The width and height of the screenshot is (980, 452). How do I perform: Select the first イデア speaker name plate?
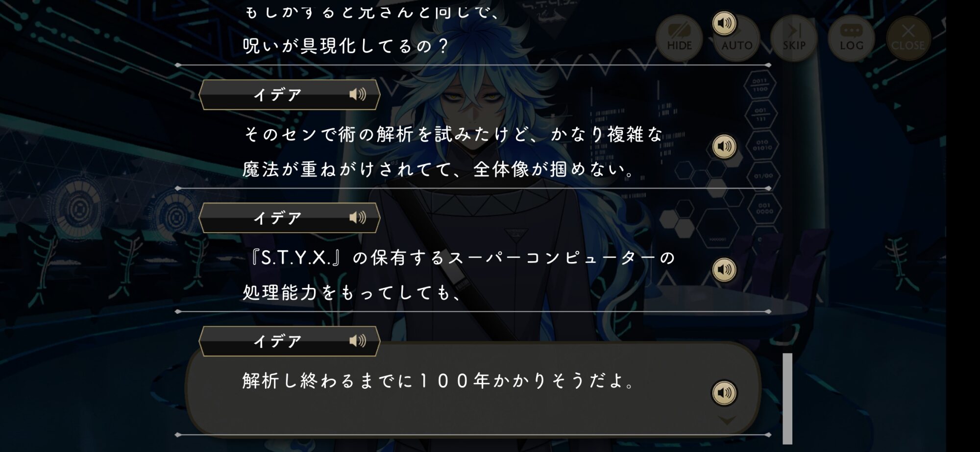(x=290, y=95)
